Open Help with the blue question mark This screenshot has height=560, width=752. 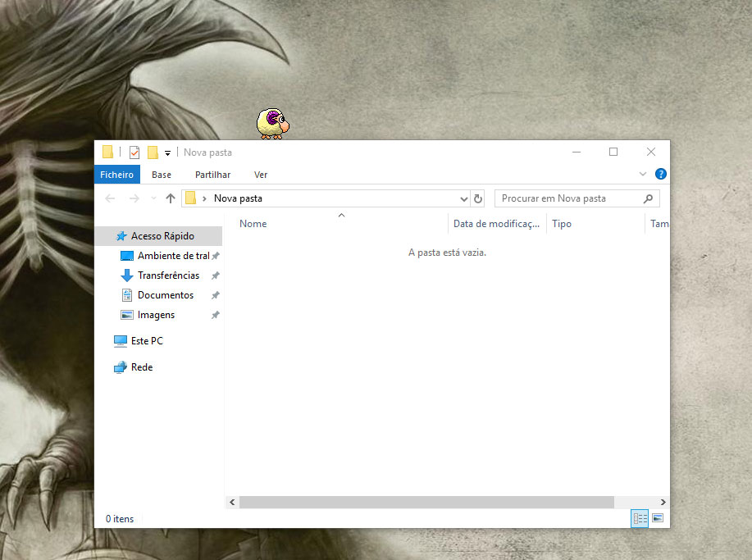pos(660,174)
